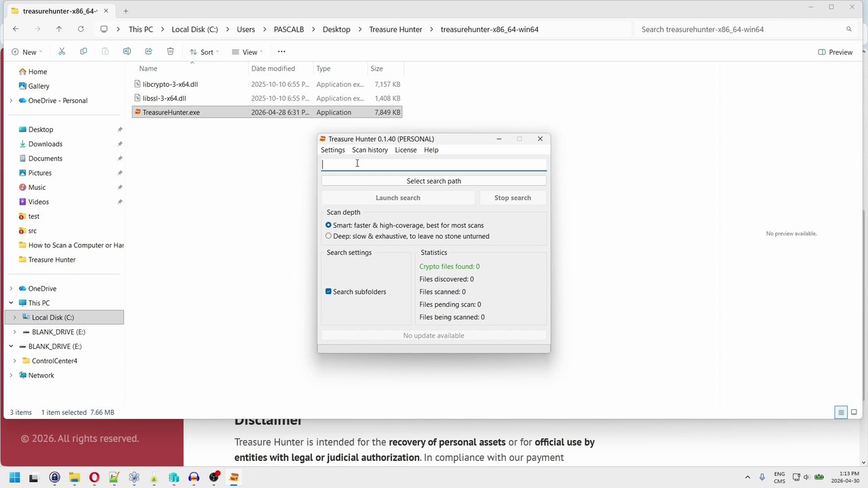
Task: Click the search magnifier icon in Explorer
Action: tap(848, 29)
